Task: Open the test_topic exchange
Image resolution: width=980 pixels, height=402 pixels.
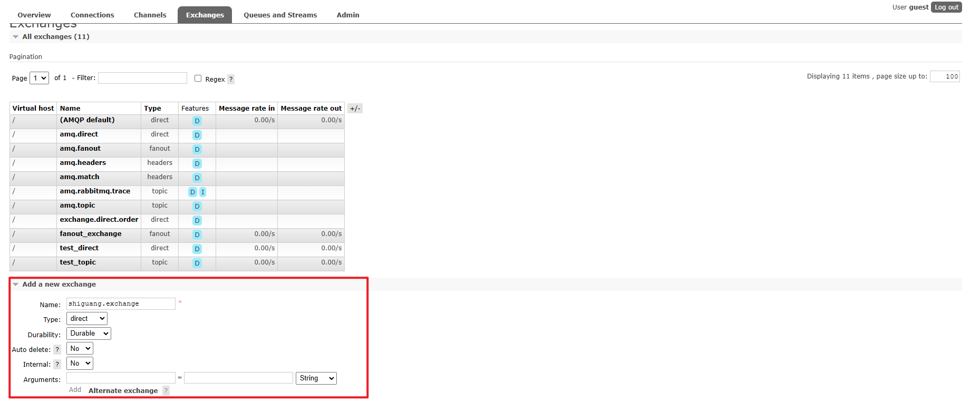Action: point(78,262)
